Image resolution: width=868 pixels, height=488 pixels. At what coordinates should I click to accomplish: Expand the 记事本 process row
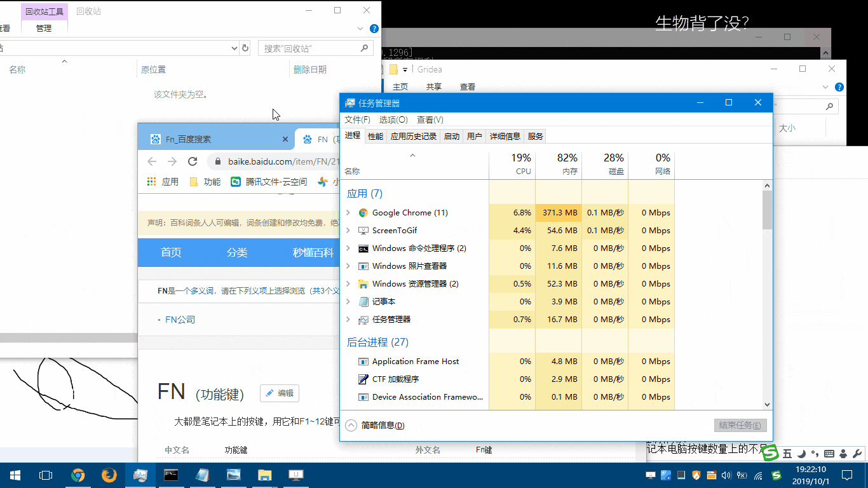click(x=348, y=302)
